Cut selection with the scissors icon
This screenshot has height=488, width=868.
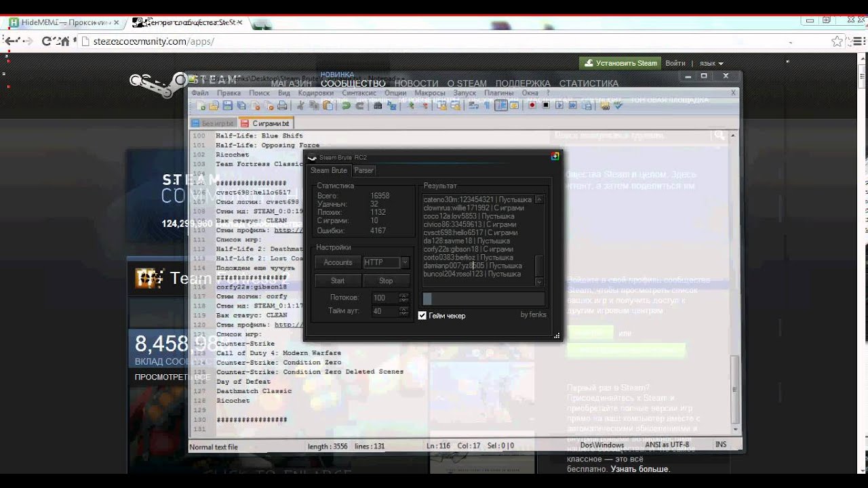pyautogui.click(x=301, y=105)
